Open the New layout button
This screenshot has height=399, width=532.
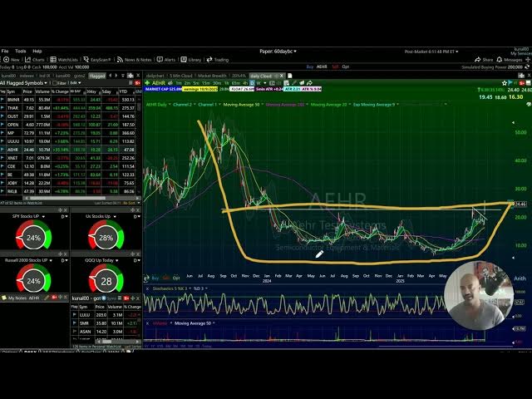tap(11, 60)
